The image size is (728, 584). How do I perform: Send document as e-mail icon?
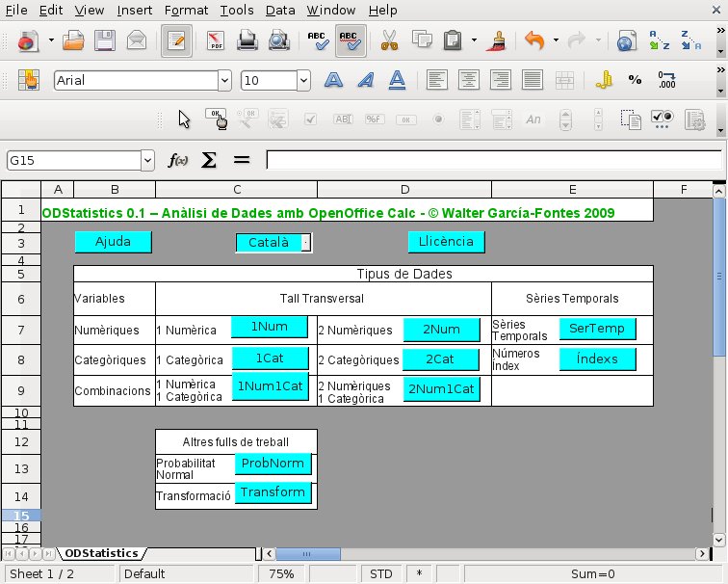click(137, 40)
